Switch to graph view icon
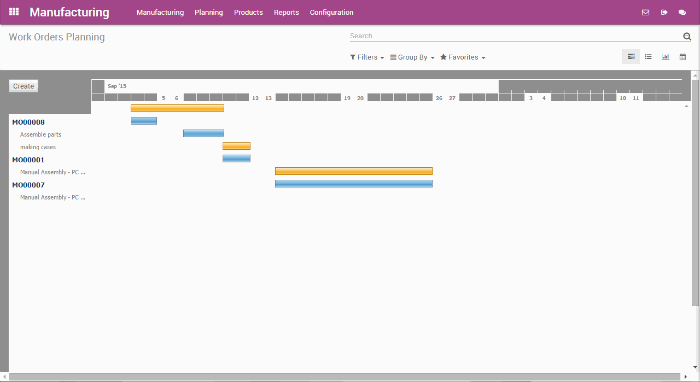 pos(665,57)
